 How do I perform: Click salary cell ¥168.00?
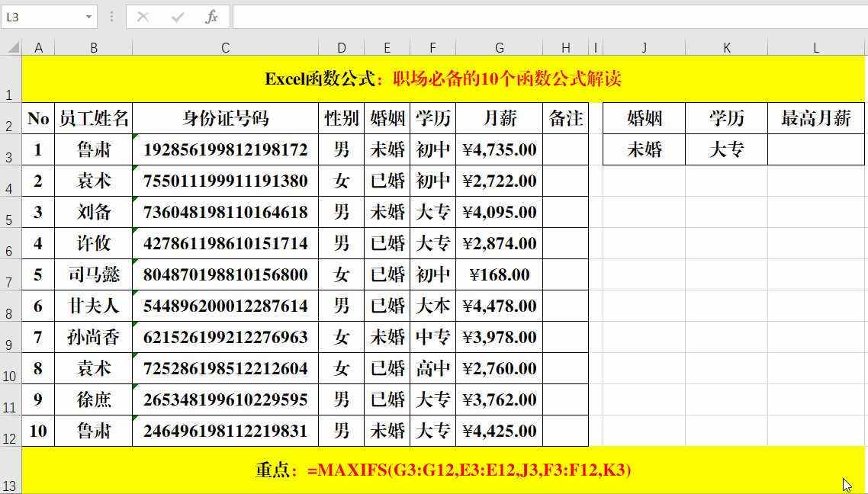[500, 275]
